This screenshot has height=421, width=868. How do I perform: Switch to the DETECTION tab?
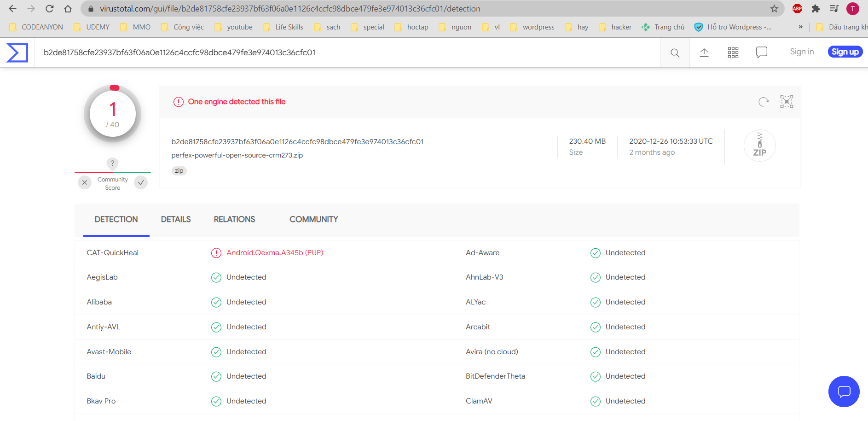click(x=116, y=220)
